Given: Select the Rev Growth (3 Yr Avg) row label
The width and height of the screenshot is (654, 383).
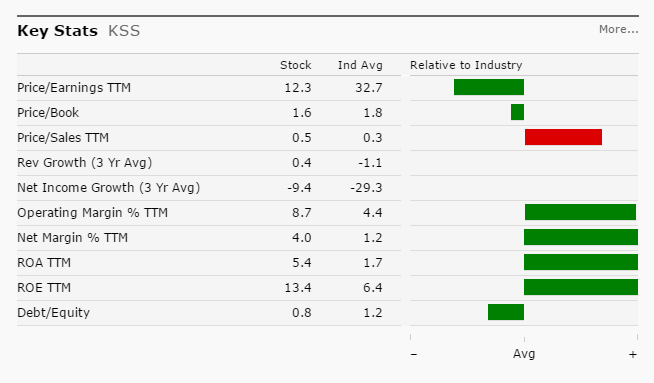Looking at the screenshot, I should [x=85, y=163].
